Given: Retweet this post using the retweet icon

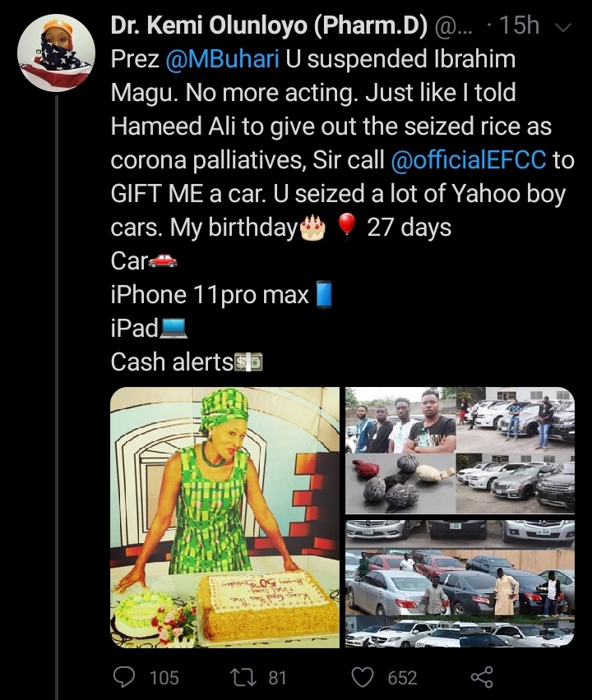Looking at the screenshot, I should (x=243, y=677).
